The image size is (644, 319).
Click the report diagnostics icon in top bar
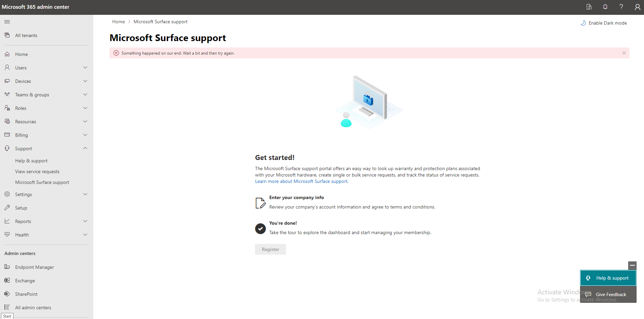[589, 7]
